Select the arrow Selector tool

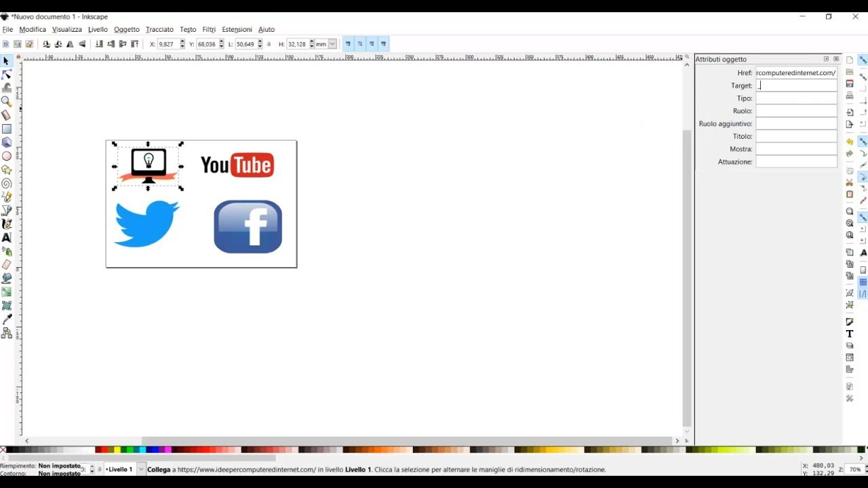click(6, 61)
